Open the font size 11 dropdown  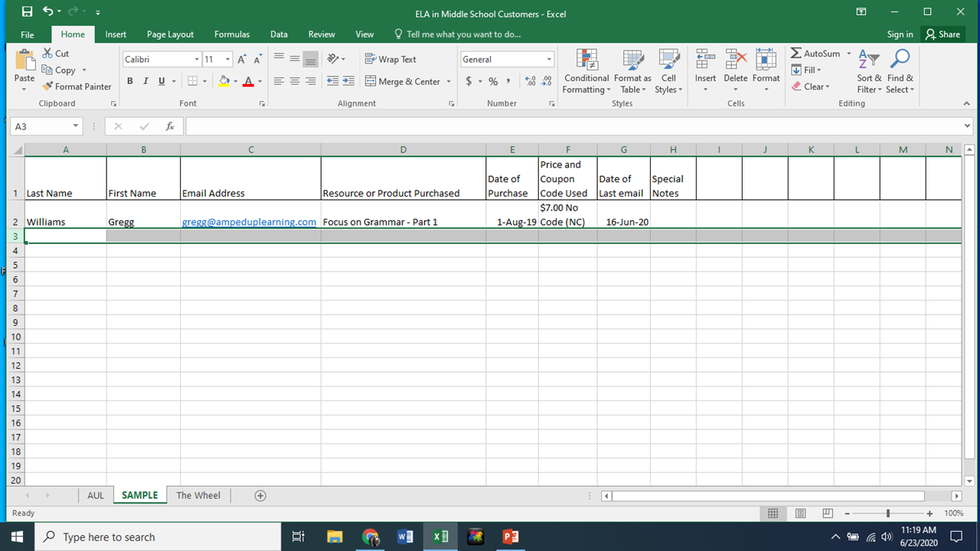pos(227,59)
